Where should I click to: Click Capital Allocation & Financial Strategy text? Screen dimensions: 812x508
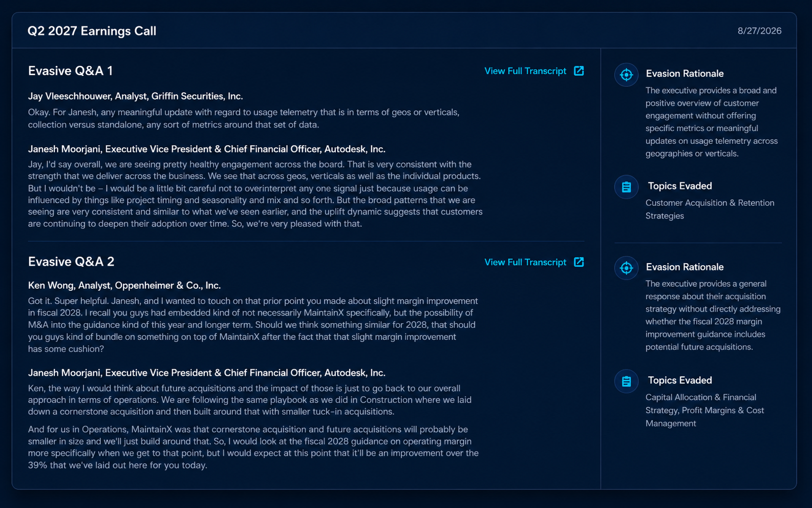click(705, 410)
